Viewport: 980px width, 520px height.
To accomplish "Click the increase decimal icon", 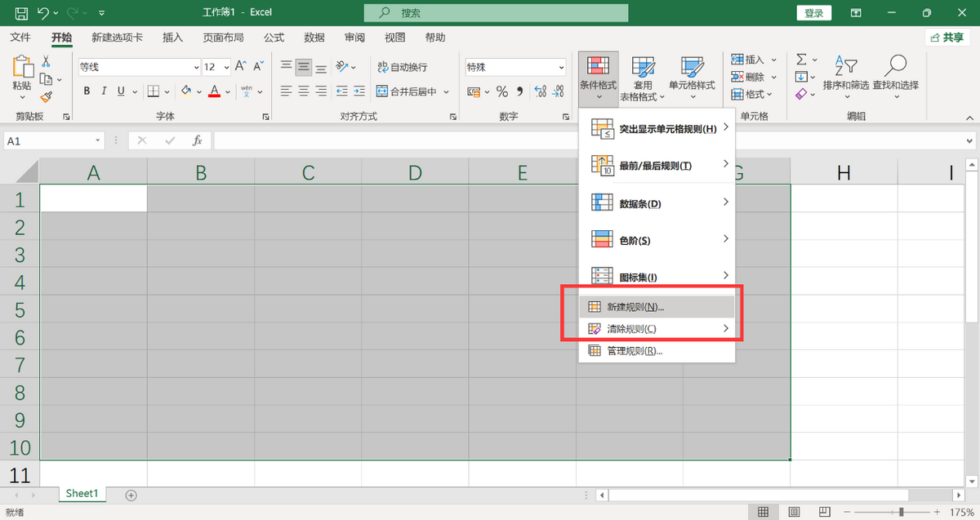I will (541, 91).
